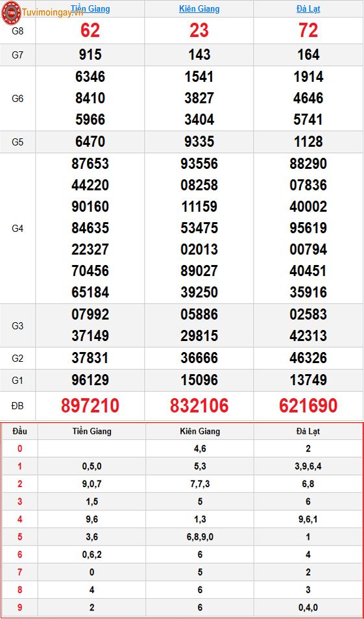The width and height of the screenshot is (364, 619).
Task: Click G4 number 65184
Action: pos(90,292)
